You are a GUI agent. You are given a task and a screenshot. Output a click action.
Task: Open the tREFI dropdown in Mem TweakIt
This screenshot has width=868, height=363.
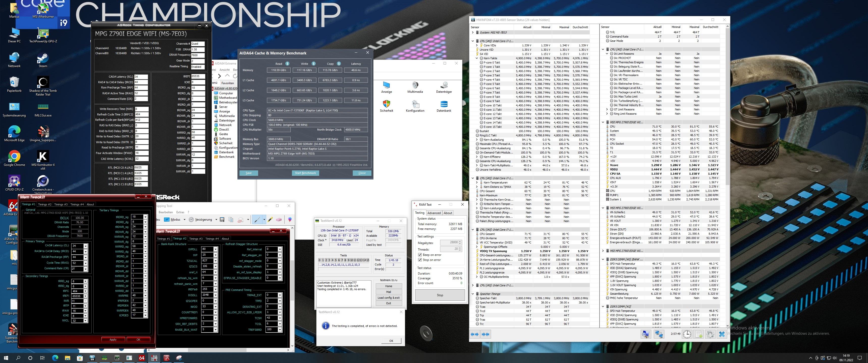(x=86, y=296)
